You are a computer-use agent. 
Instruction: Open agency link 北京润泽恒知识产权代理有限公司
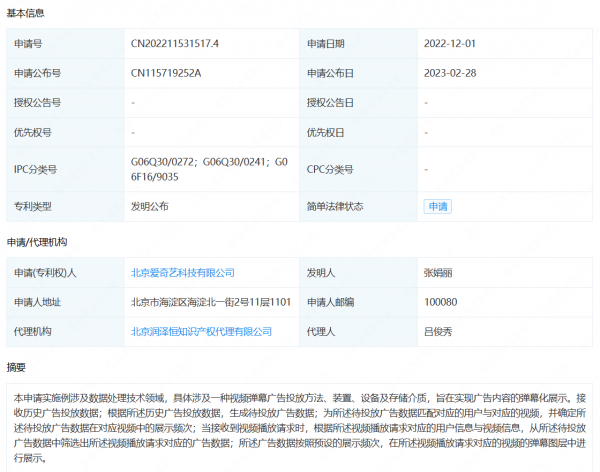click(x=201, y=332)
